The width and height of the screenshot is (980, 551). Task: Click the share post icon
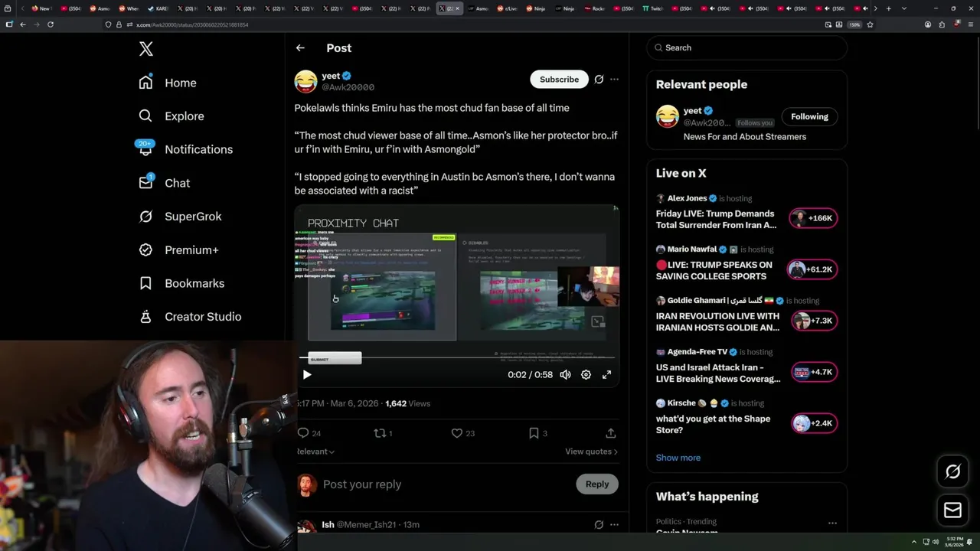pyautogui.click(x=611, y=433)
